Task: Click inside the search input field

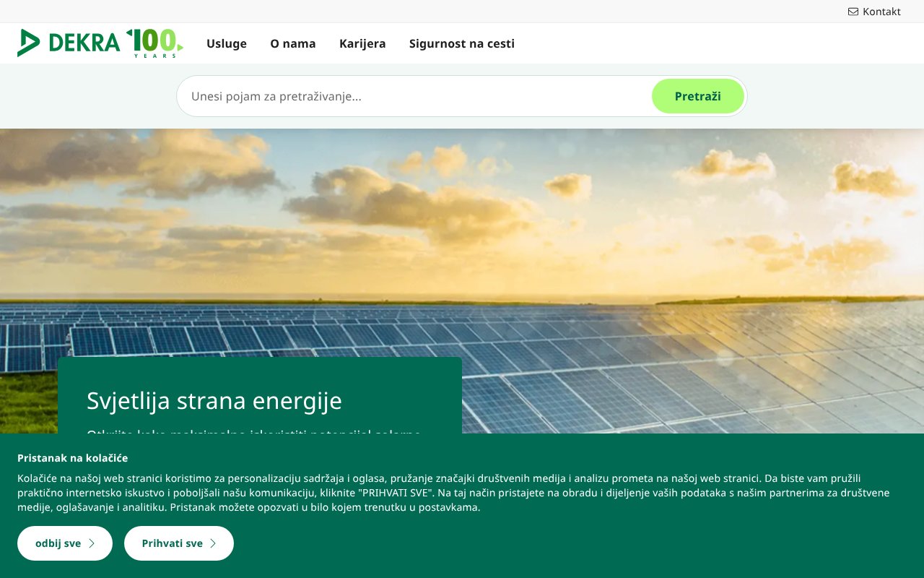Action: coord(361,95)
